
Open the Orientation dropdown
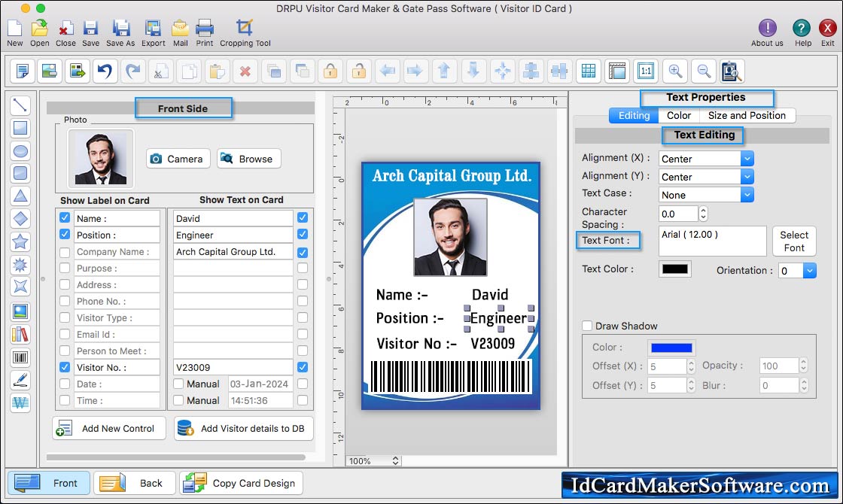pos(810,270)
